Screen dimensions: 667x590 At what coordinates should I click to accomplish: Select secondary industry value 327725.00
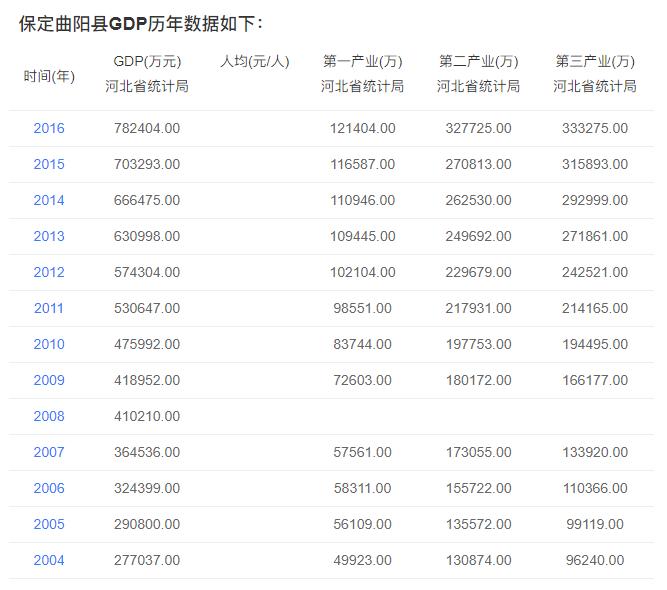coord(479,128)
